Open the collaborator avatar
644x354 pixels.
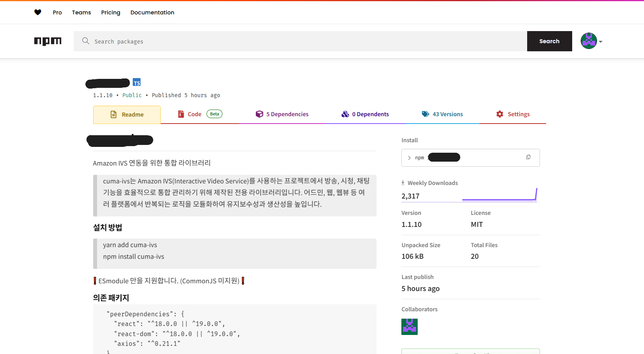pyautogui.click(x=410, y=327)
